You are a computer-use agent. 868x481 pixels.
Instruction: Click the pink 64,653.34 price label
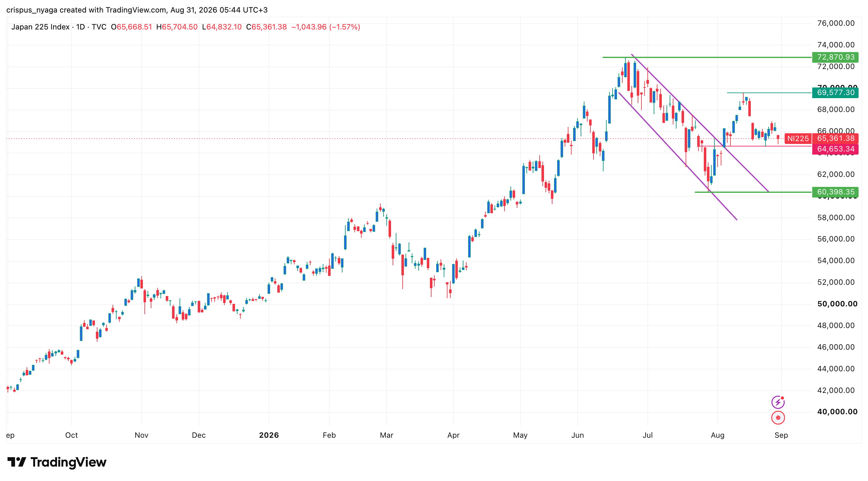(x=835, y=149)
